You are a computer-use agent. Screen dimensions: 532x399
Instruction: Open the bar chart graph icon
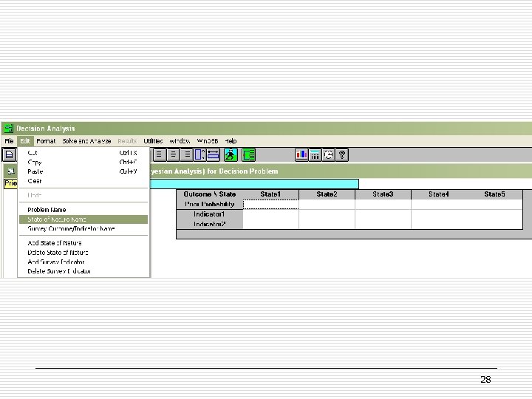pyautogui.click(x=301, y=154)
